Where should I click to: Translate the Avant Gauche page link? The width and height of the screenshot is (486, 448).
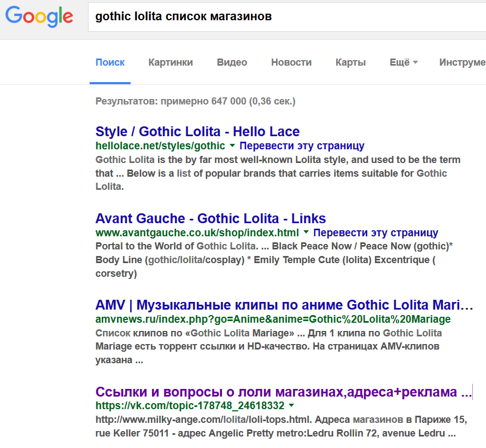[376, 232]
